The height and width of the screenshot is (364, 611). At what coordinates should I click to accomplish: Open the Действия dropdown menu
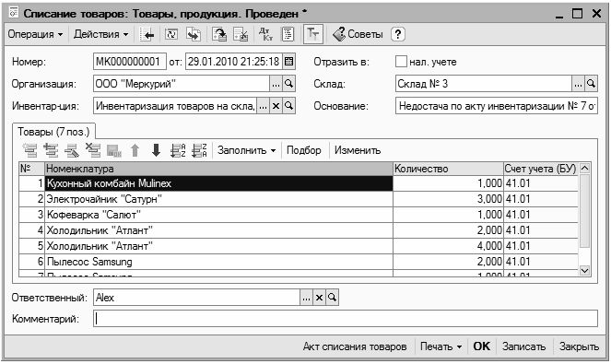tap(101, 34)
